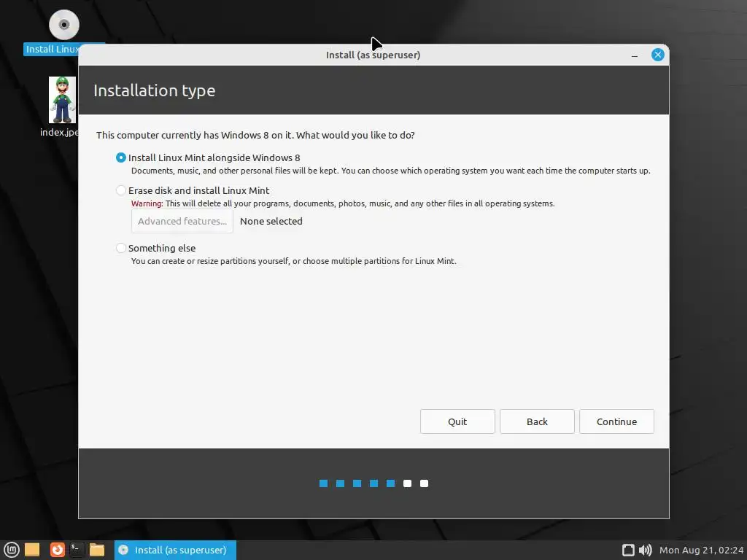The image size is (747, 560).
Task: Click the Advanced features button
Action: 182,221
